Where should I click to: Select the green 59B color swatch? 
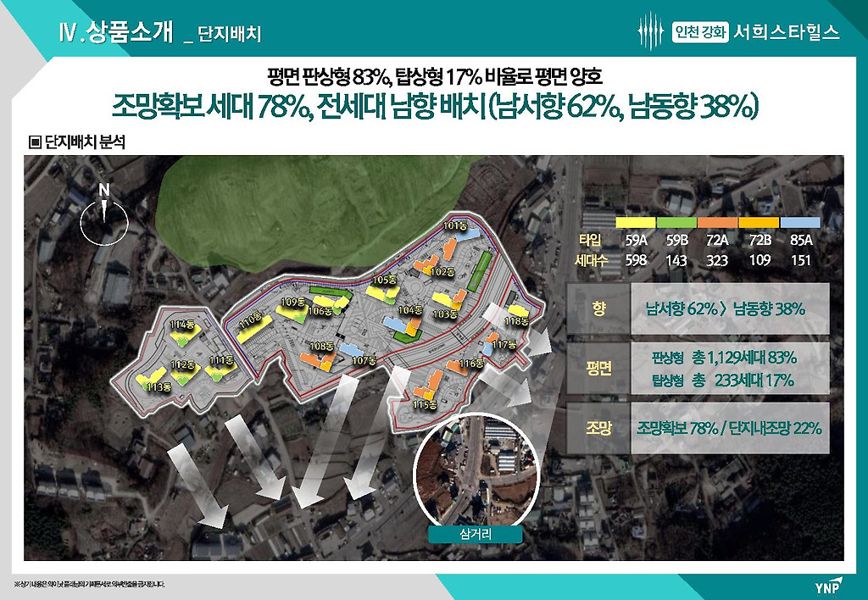point(676,223)
